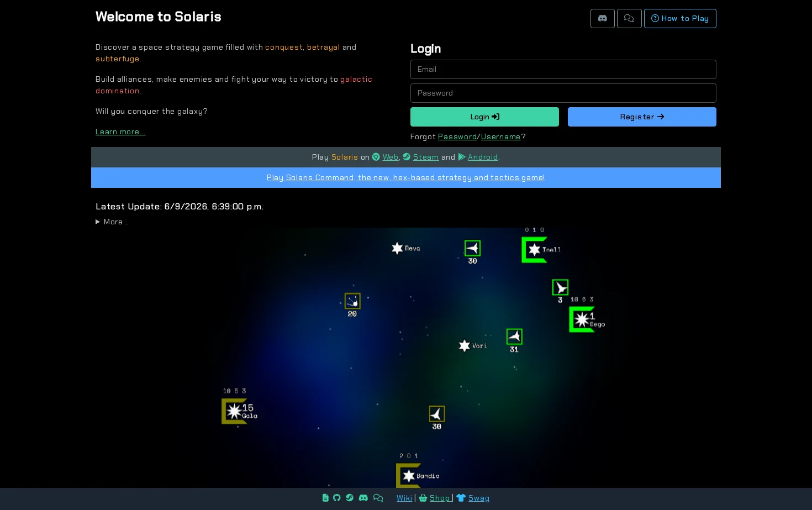812x510 pixels.
Task: Click the Welcome to Solaris heading
Action: [x=159, y=17]
